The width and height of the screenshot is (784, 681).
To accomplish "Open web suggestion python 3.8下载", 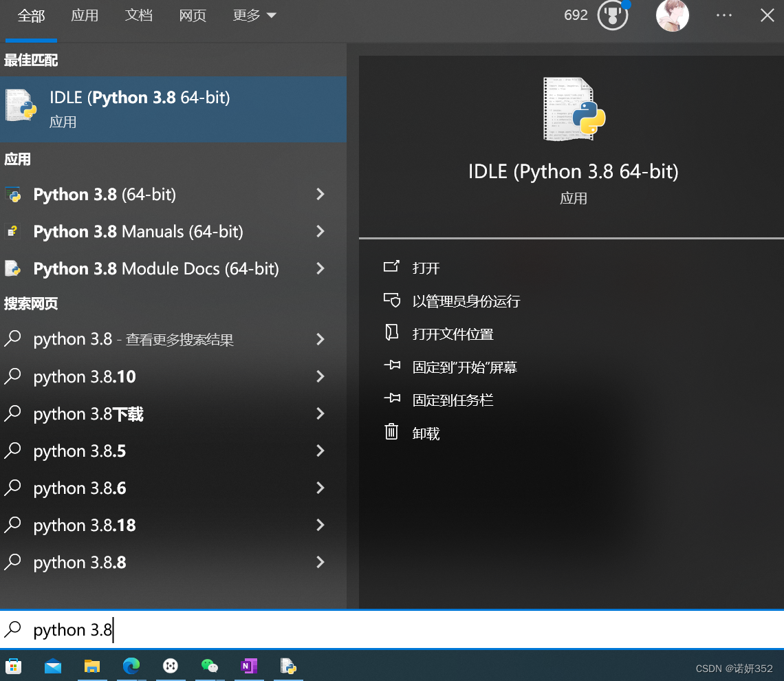I will [173, 413].
